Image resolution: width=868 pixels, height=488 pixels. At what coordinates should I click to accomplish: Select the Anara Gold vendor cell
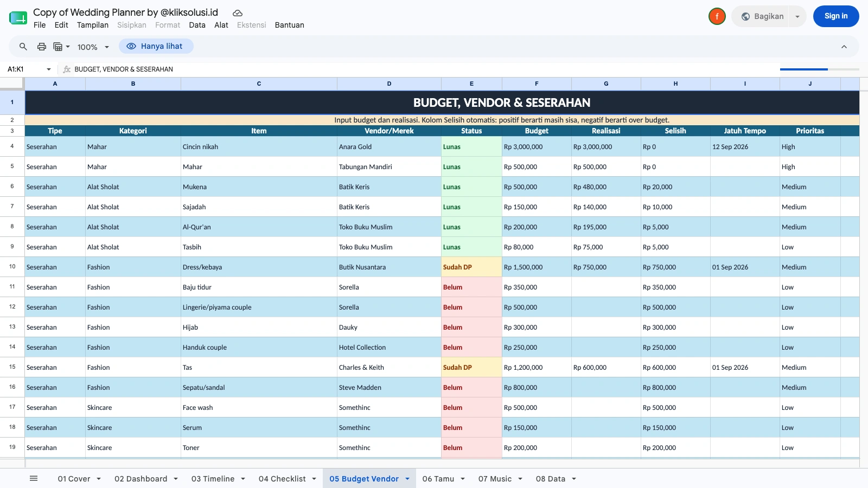click(389, 147)
